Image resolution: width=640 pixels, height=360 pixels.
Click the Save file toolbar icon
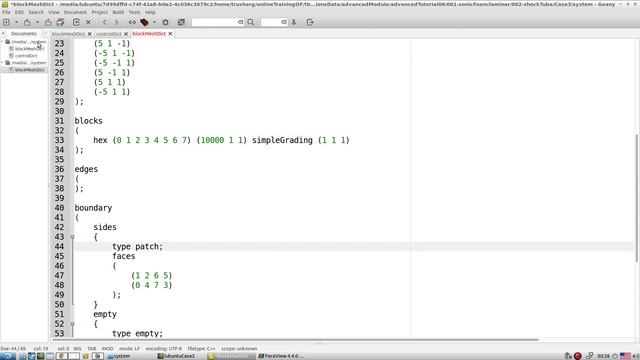point(48,22)
